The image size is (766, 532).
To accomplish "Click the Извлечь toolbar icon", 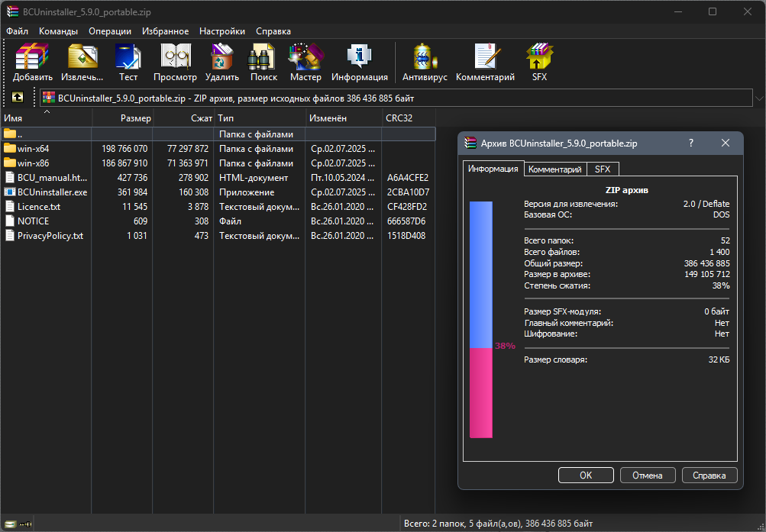I will click(x=82, y=56).
